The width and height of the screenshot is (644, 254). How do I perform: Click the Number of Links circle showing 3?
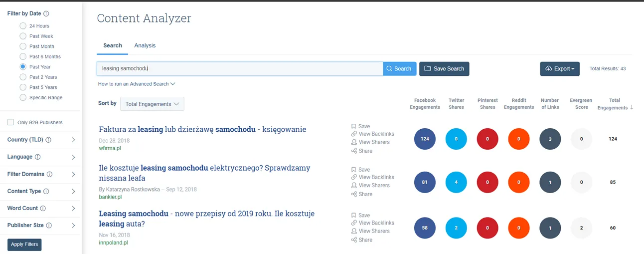pos(550,139)
